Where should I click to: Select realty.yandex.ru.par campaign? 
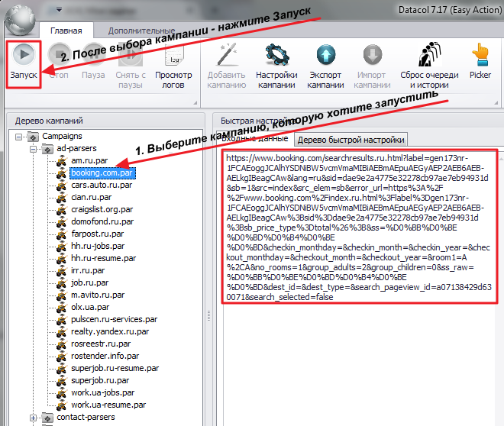[110, 331]
